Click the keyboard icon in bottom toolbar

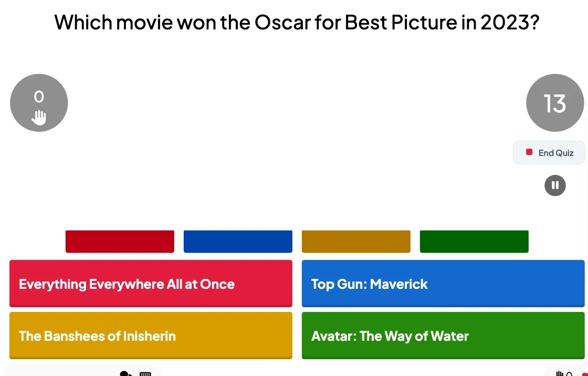pyautogui.click(x=145, y=374)
